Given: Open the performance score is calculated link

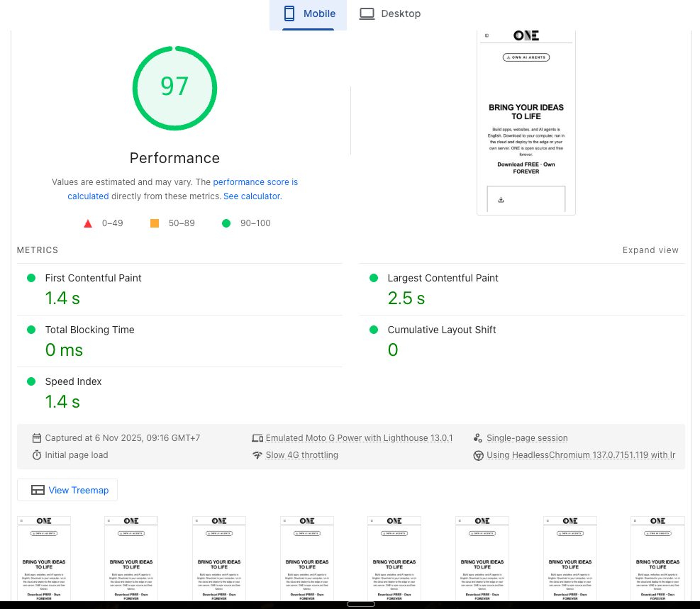Looking at the screenshot, I should [x=255, y=181].
